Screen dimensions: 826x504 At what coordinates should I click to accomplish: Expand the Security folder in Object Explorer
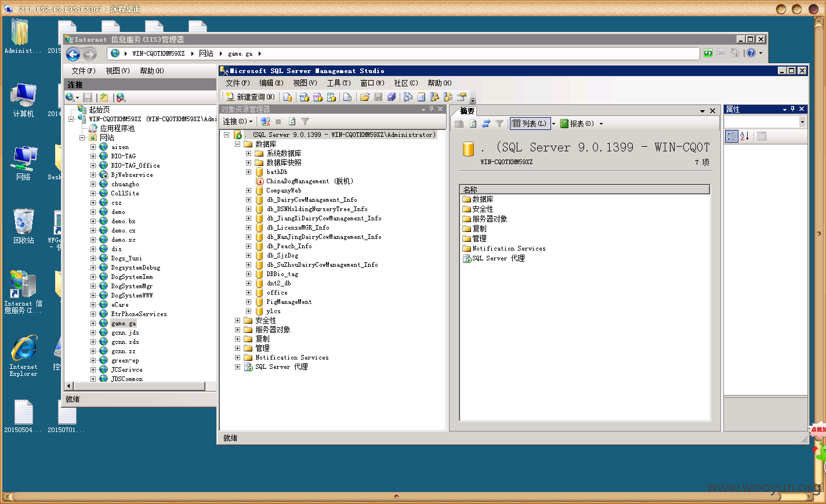(x=237, y=320)
